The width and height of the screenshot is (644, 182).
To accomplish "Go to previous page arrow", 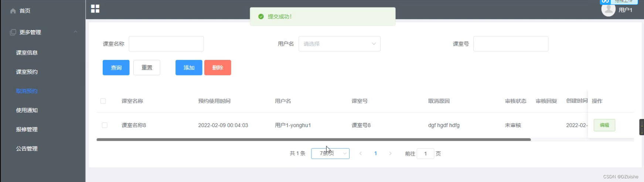I will click(x=361, y=154).
